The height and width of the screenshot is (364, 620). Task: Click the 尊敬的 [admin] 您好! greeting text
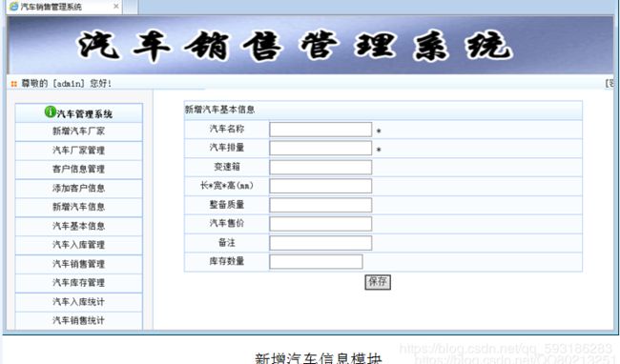click(x=66, y=83)
